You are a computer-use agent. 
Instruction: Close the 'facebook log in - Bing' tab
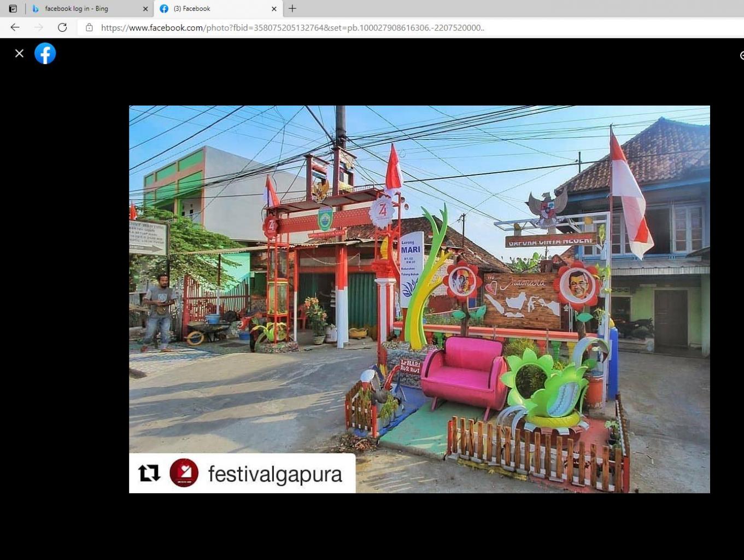click(145, 9)
